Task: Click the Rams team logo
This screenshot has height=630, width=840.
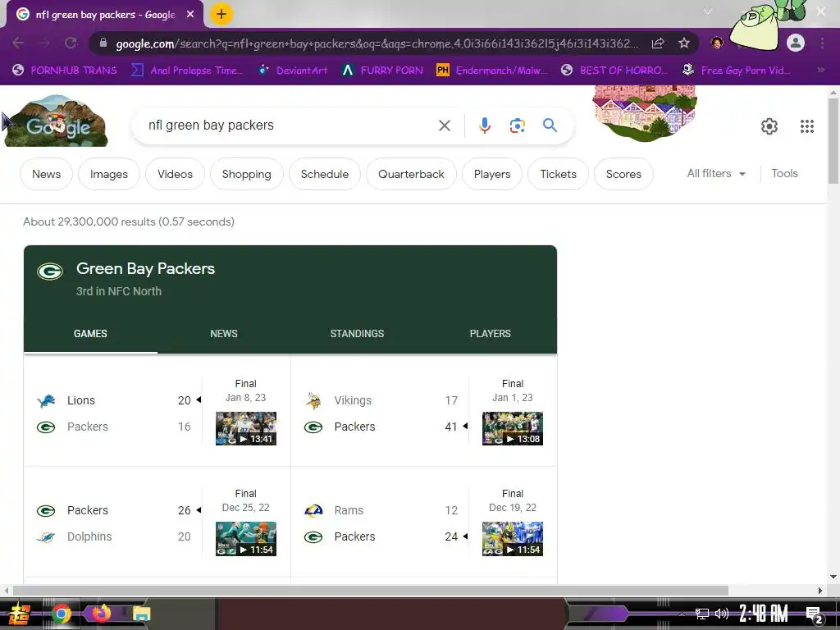Action: (313, 510)
